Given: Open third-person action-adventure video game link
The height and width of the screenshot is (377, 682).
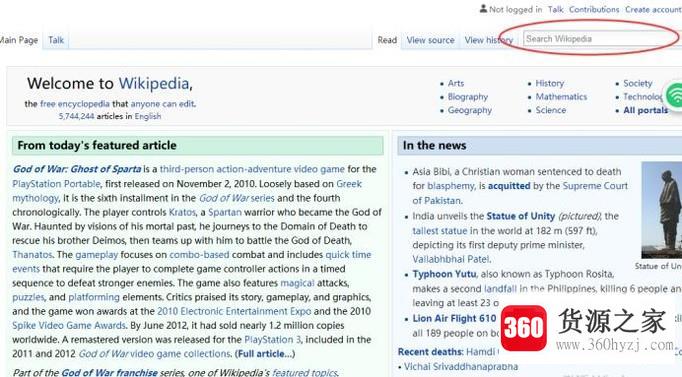Looking at the screenshot, I should pos(252,169).
